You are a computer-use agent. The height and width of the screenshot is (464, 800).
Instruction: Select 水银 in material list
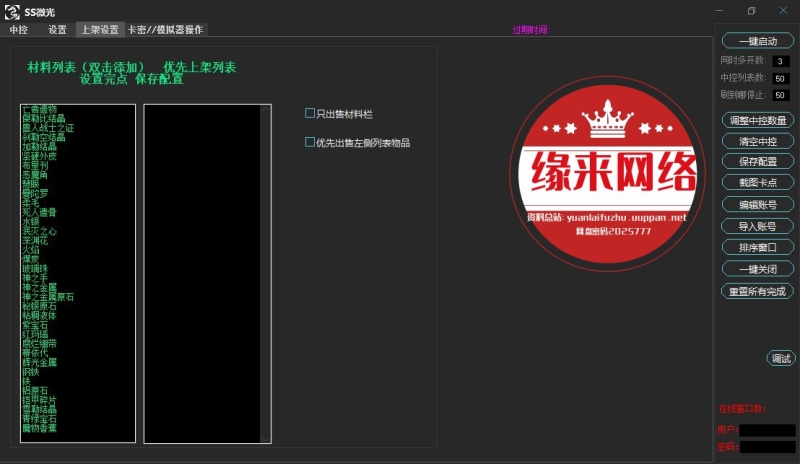coord(31,222)
